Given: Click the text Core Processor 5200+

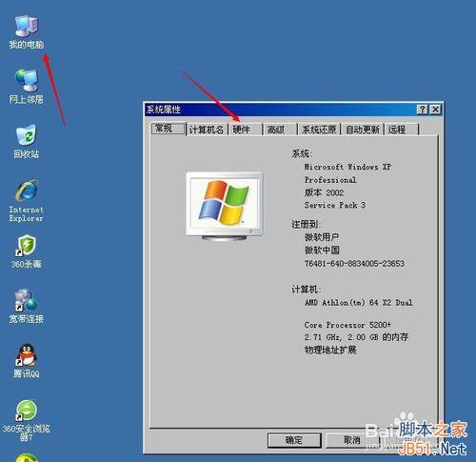Looking at the screenshot, I should (x=347, y=325).
